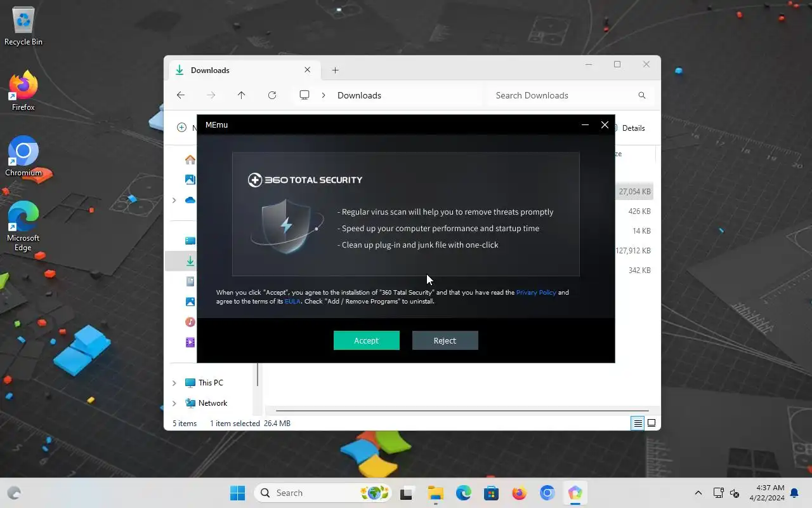Viewport: 812px width, 508px height.
Task: Add a new File Explorer tab
Action: [x=336, y=70]
